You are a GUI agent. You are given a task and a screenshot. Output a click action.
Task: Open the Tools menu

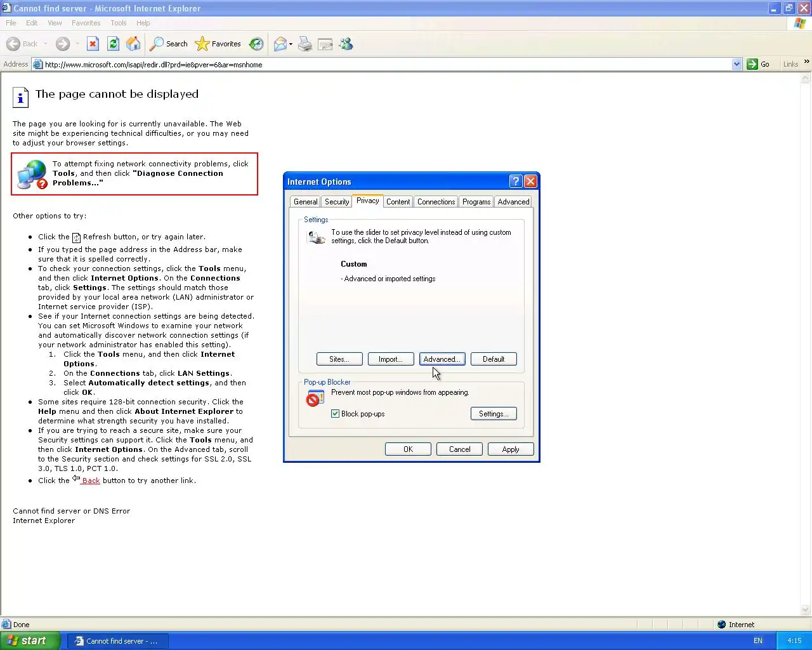coord(119,23)
